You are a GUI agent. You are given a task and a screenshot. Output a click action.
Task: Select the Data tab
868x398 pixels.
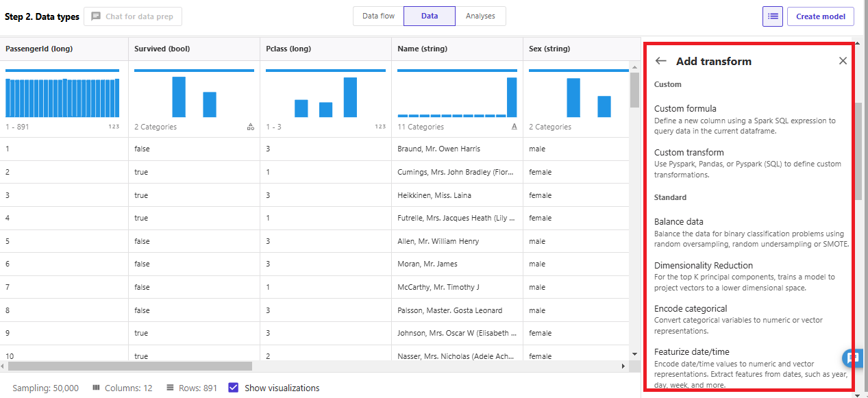[430, 16]
